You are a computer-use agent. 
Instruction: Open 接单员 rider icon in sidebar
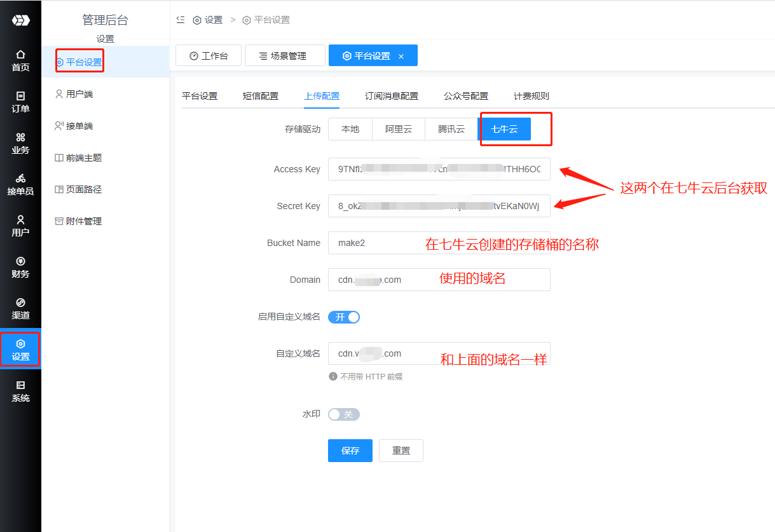(20, 184)
